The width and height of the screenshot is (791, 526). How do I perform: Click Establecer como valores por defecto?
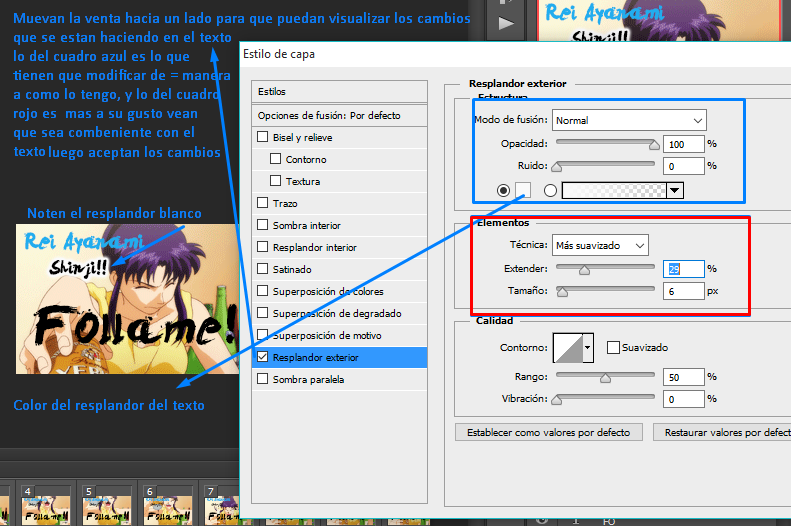[x=548, y=432]
